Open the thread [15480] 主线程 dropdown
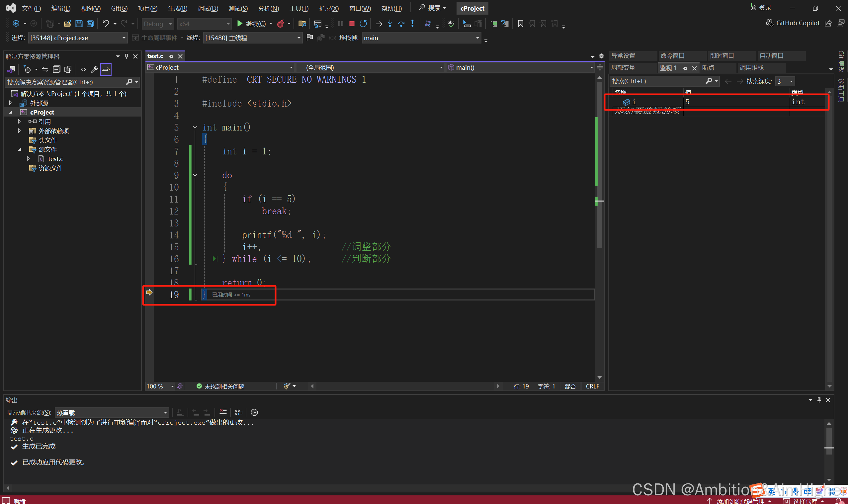 [x=252, y=38]
